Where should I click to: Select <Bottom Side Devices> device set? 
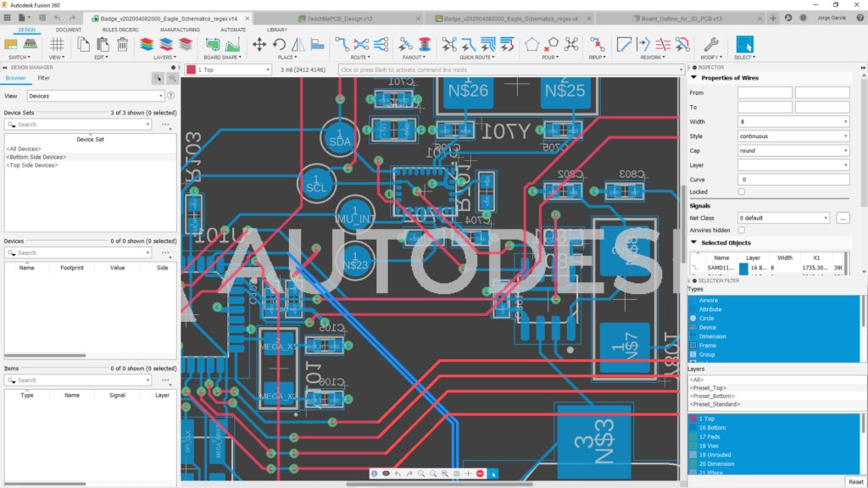(36, 157)
